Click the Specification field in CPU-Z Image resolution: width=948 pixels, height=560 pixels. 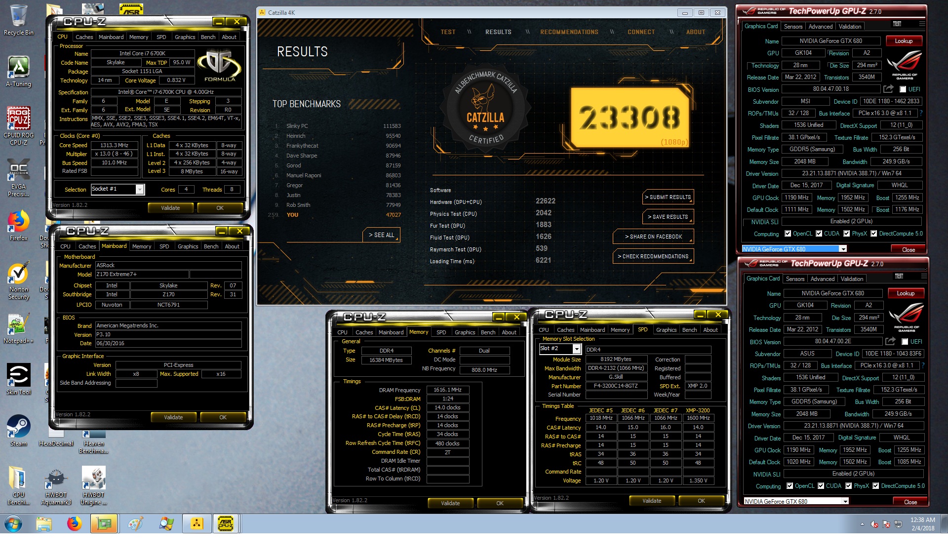tap(166, 92)
